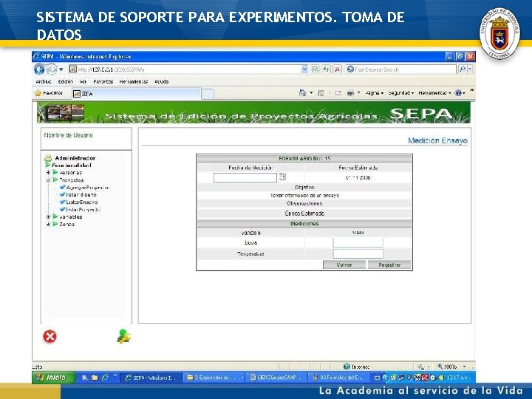
Task: Click the Lluvia value input field
Action: point(358,242)
